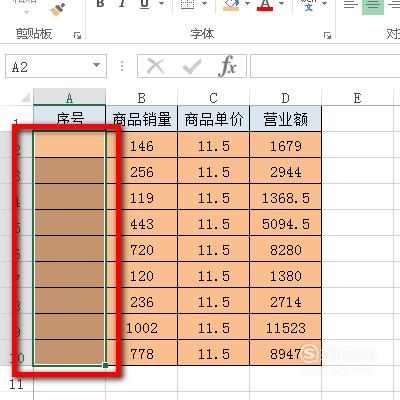Select the cell containing 5094.5
This screenshot has height=400, width=400.
click(x=286, y=223)
